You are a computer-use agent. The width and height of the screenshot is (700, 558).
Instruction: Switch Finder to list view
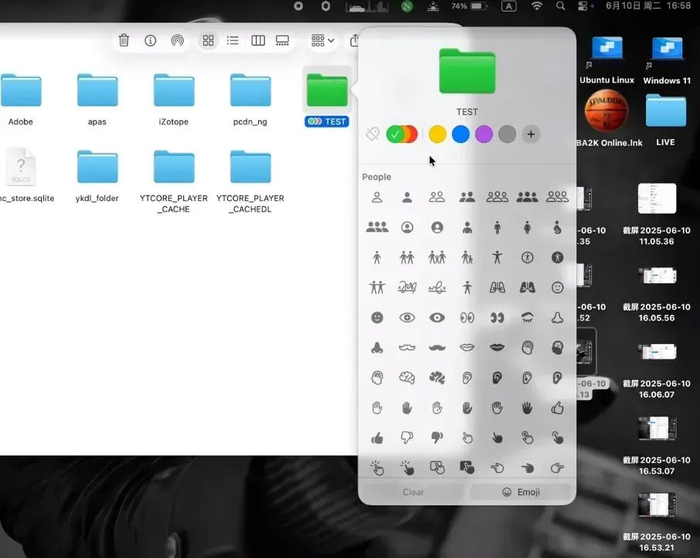click(x=233, y=41)
